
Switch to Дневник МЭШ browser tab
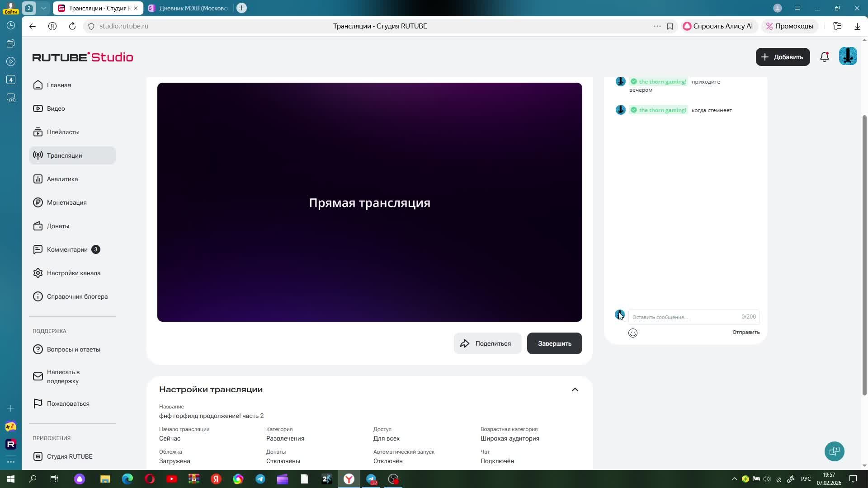(x=190, y=8)
